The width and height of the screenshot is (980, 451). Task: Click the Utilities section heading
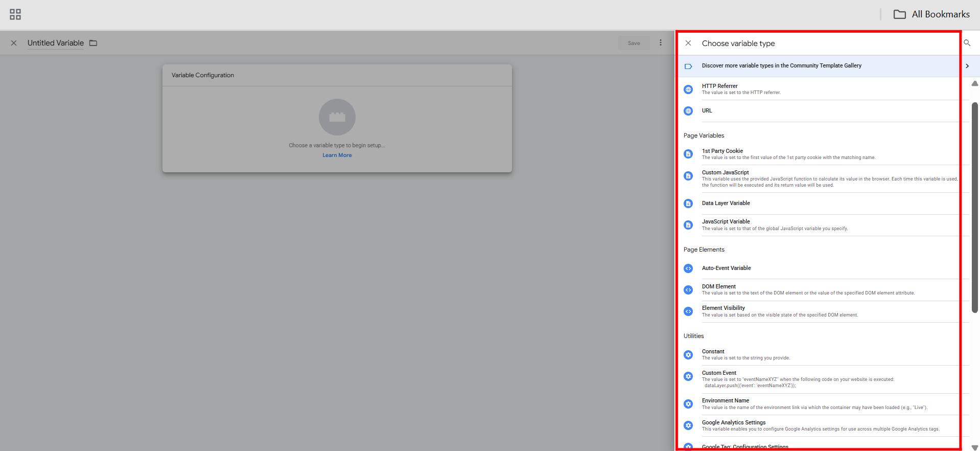[x=693, y=336]
